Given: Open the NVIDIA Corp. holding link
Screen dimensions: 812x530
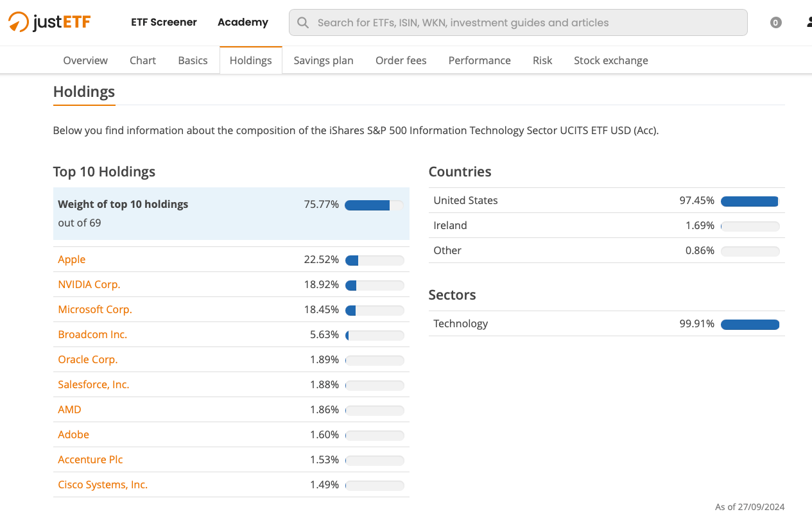Looking at the screenshot, I should [x=89, y=284].
